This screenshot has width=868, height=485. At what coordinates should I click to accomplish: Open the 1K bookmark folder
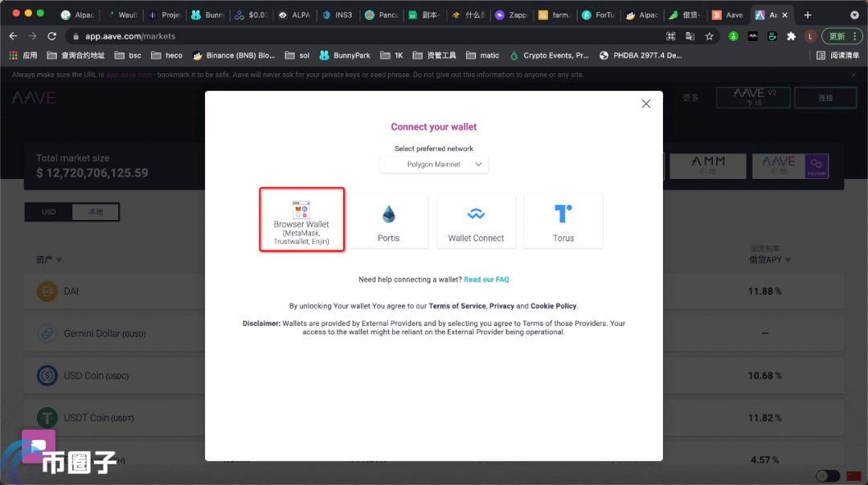point(392,55)
